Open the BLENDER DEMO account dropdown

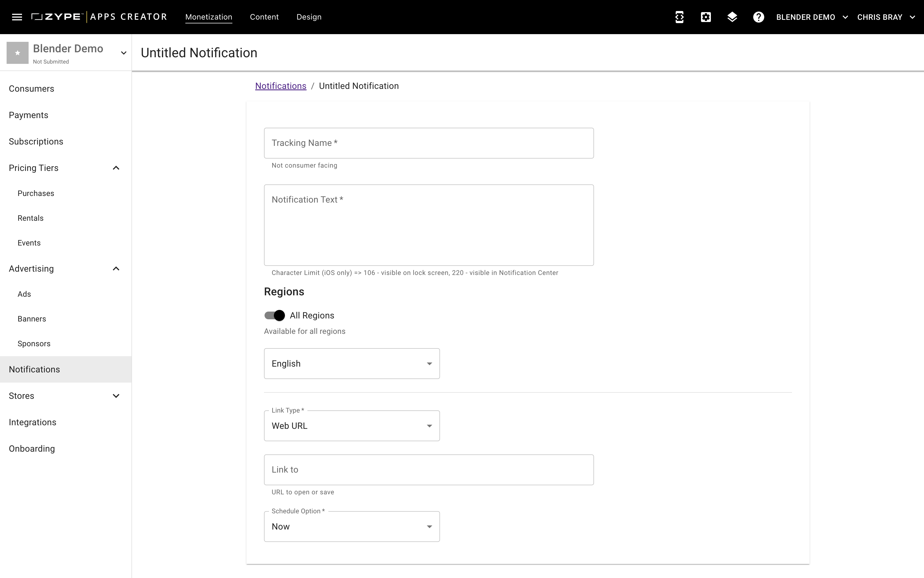point(812,17)
